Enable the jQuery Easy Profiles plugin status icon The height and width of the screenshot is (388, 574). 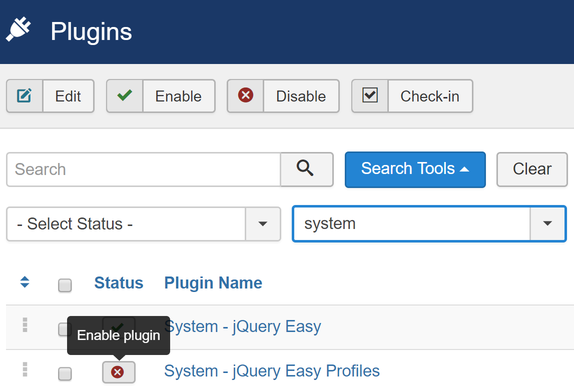119,372
